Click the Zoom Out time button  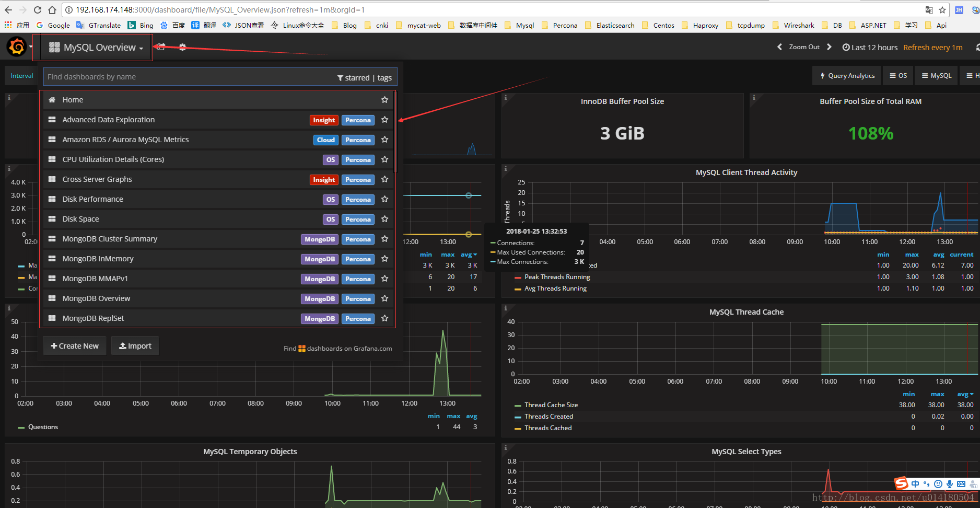click(x=804, y=47)
